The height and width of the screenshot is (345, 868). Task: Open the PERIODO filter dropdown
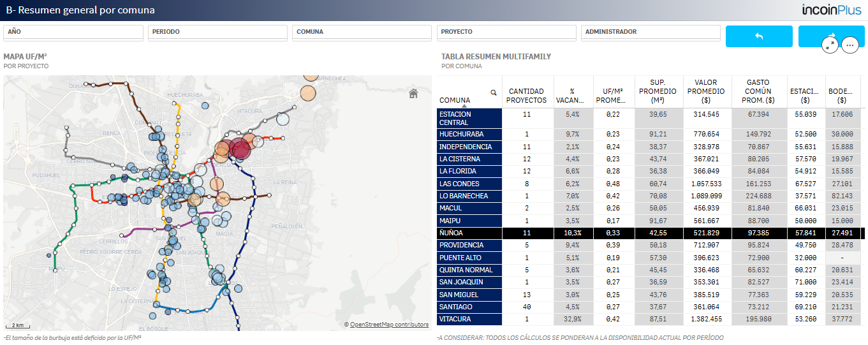point(217,33)
